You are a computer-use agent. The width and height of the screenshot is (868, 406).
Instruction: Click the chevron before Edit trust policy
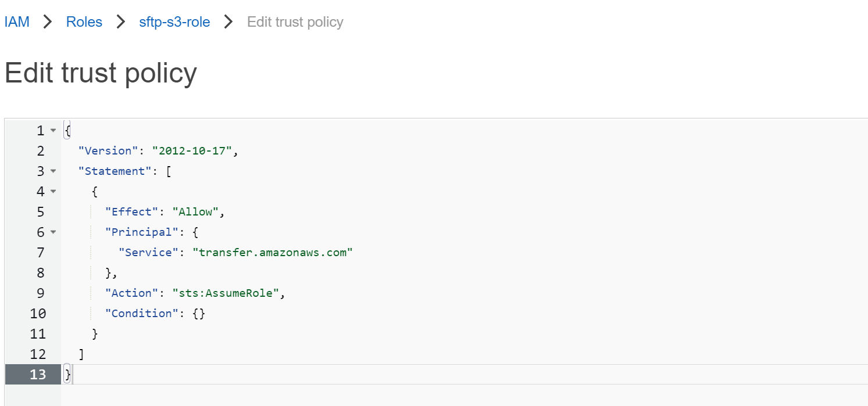[x=229, y=22]
